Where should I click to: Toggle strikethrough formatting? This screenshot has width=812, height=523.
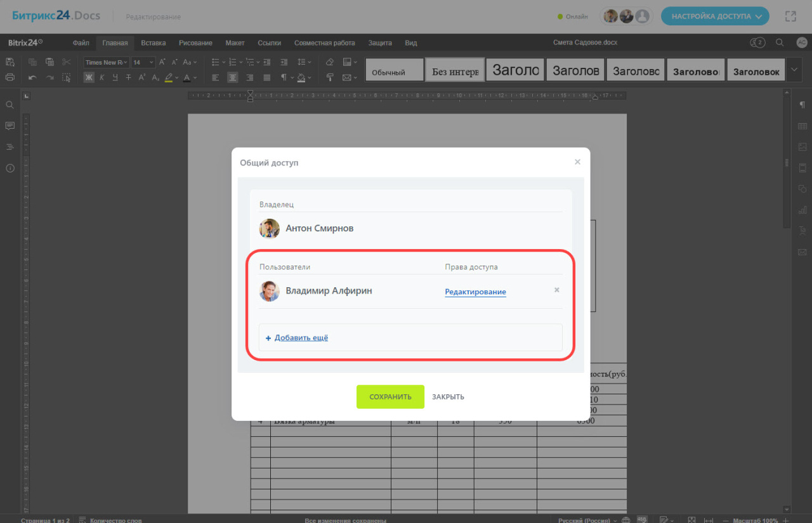(128, 77)
